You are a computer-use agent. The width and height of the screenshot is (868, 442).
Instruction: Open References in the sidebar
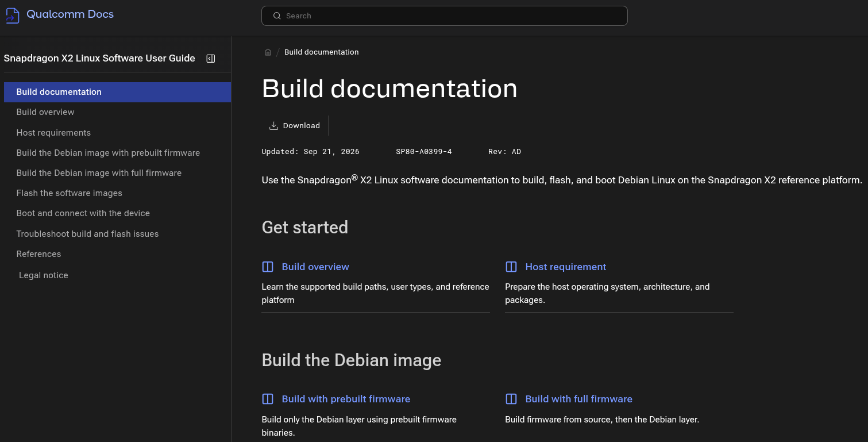point(38,254)
